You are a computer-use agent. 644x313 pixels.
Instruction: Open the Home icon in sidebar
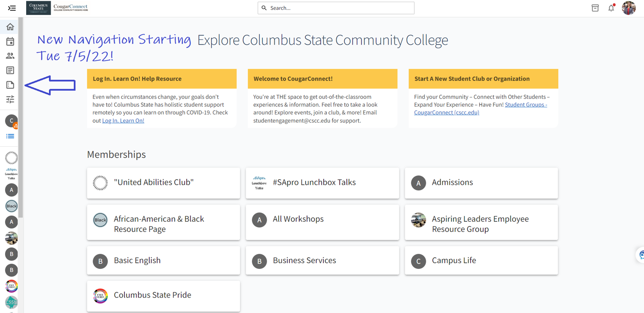[10, 27]
